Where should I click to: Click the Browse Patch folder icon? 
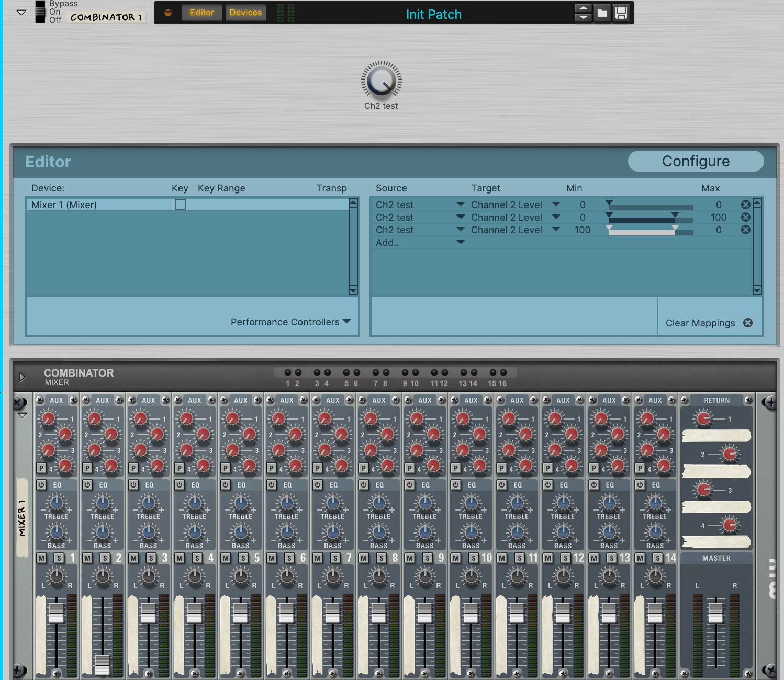coord(602,13)
